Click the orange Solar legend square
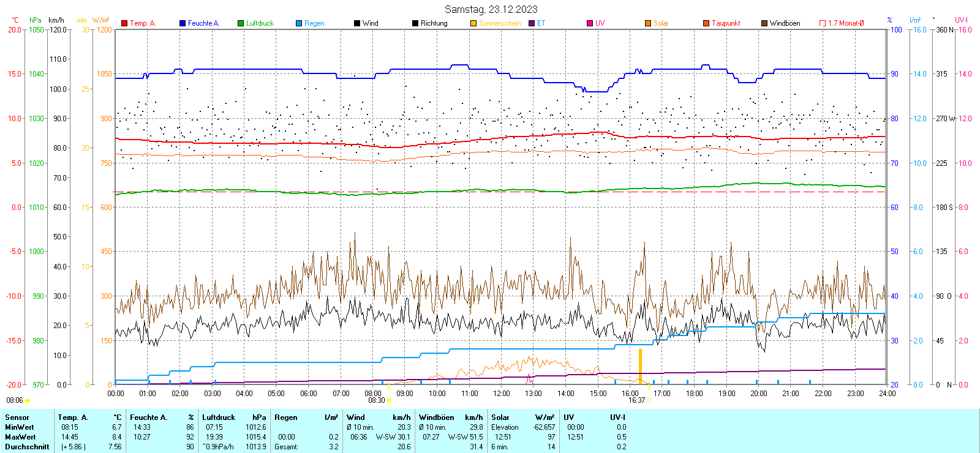 (648, 23)
